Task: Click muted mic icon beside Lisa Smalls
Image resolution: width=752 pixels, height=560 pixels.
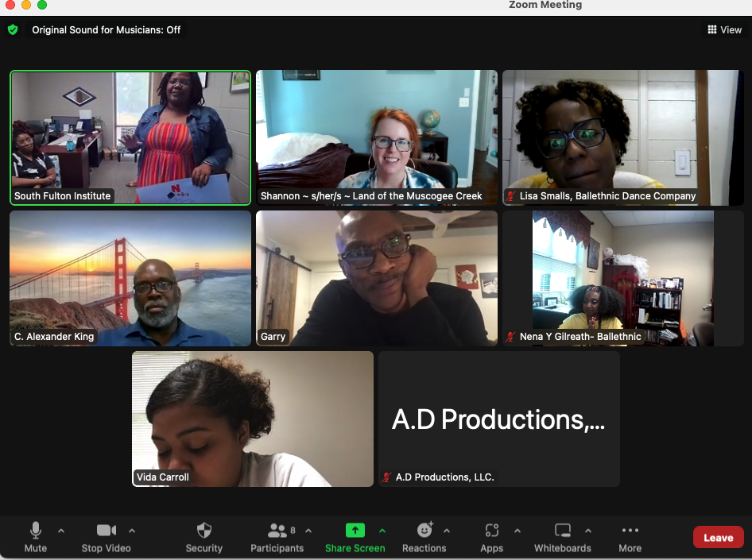Action: click(x=511, y=196)
